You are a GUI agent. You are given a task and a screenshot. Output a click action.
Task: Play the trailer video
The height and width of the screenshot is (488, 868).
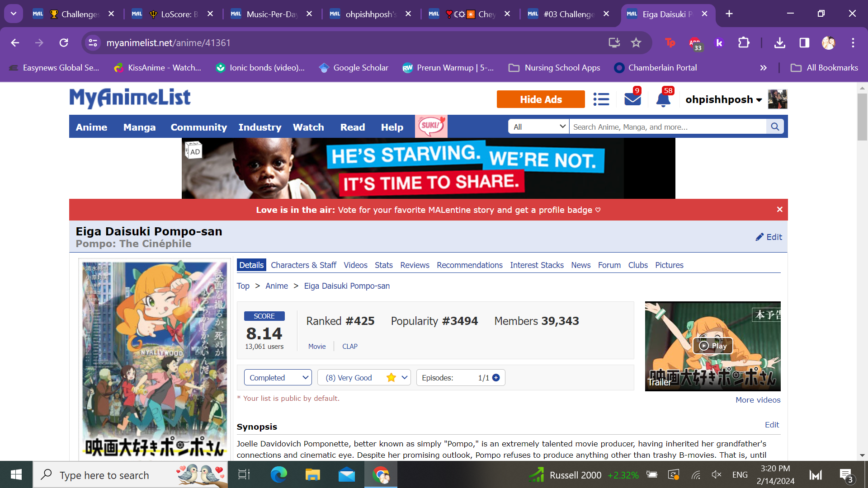pos(712,346)
